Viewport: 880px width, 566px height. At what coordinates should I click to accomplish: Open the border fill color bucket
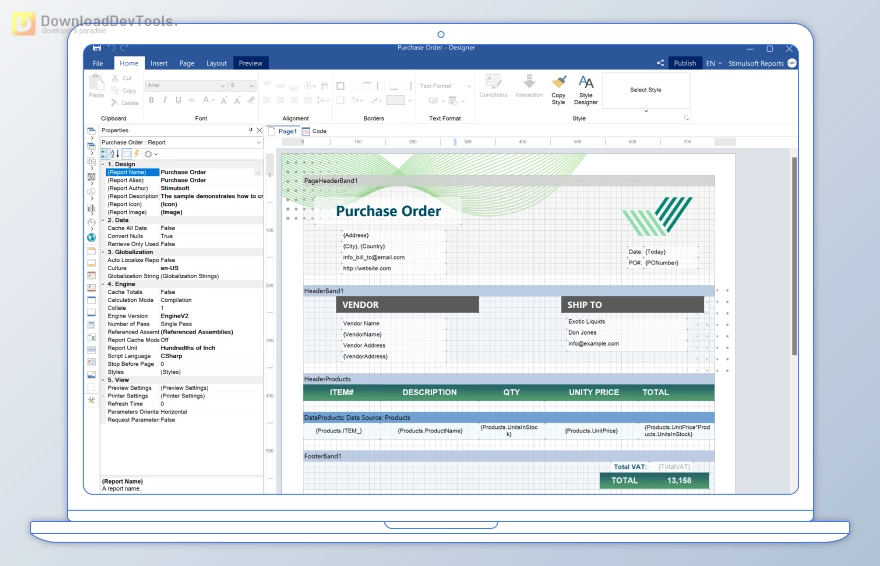coord(358,100)
